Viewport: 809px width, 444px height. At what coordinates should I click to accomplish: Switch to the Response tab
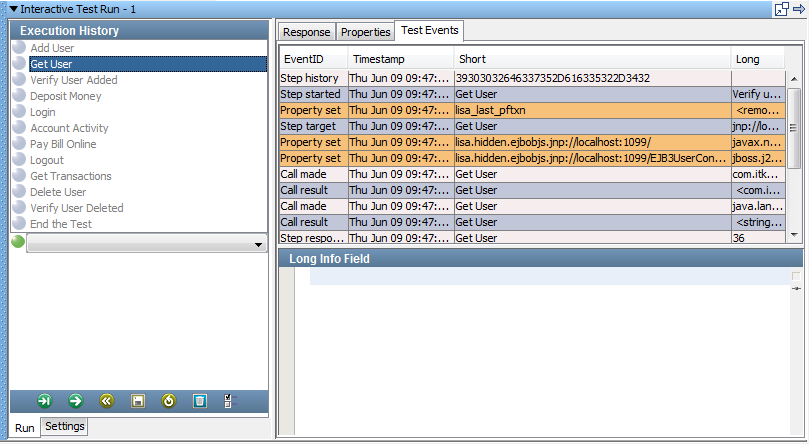(x=306, y=32)
